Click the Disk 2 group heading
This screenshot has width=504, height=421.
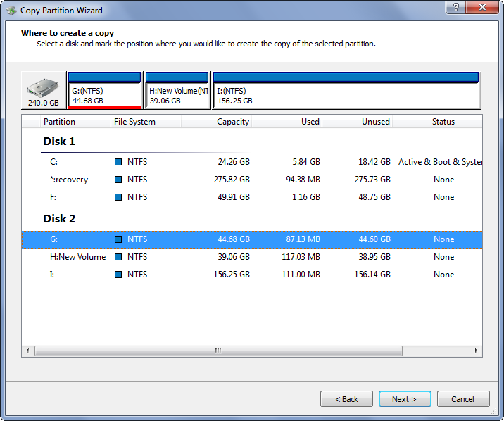tap(59, 218)
